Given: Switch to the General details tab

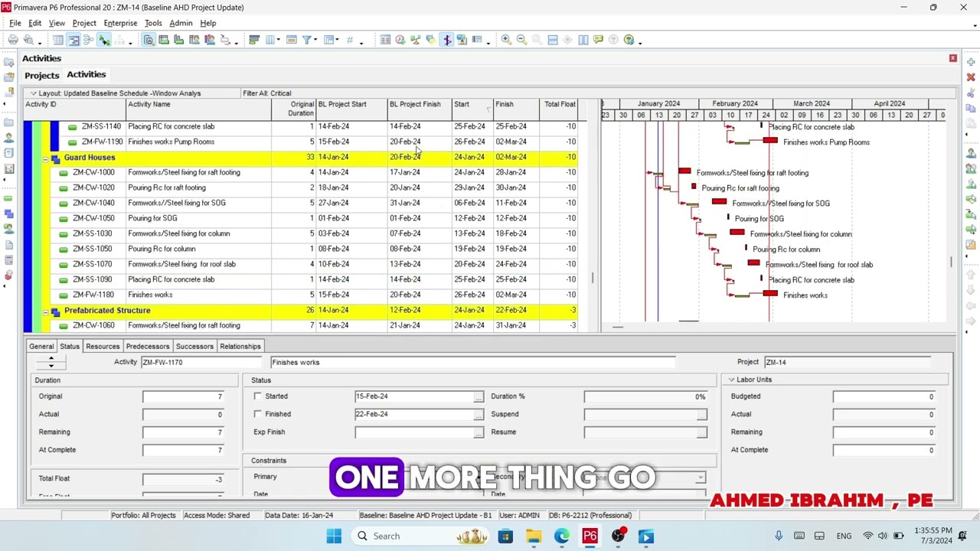Looking at the screenshot, I should (x=41, y=346).
